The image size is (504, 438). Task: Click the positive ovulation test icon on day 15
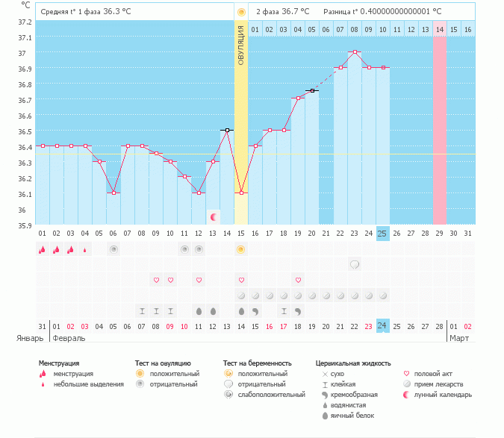(x=241, y=249)
